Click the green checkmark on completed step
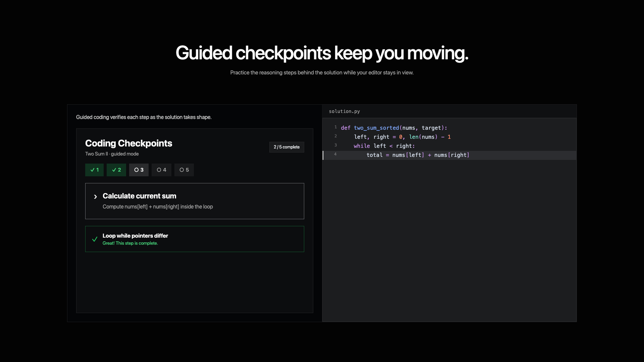644x362 pixels. pyautogui.click(x=95, y=239)
